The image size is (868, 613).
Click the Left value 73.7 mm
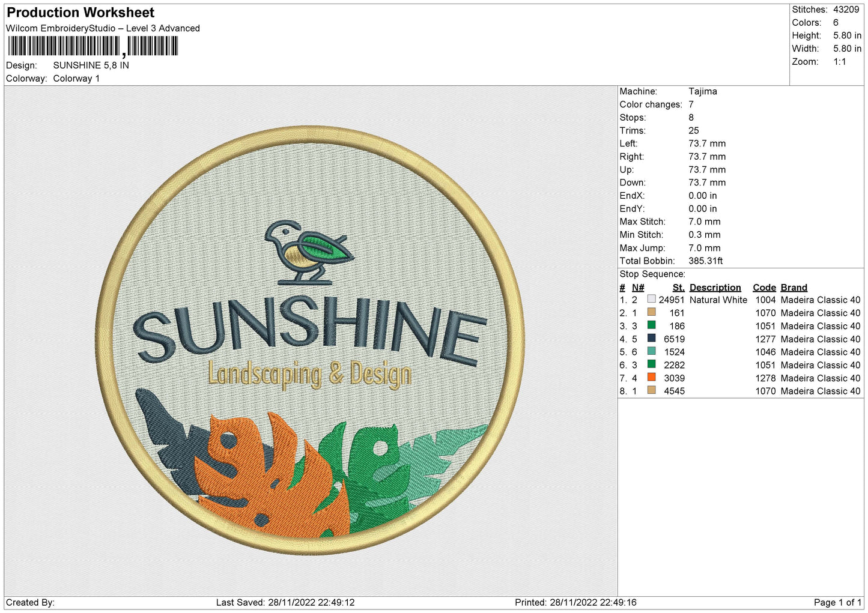[707, 143]
